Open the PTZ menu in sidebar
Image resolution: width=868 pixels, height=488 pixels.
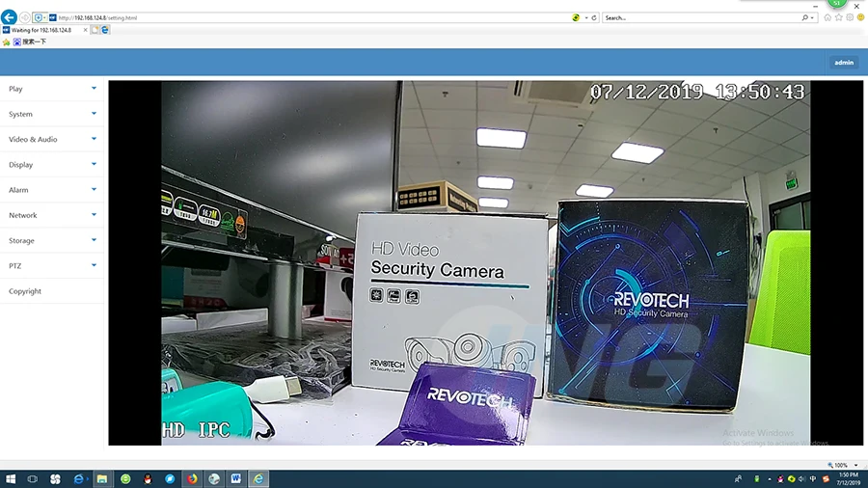pos(14,266)
